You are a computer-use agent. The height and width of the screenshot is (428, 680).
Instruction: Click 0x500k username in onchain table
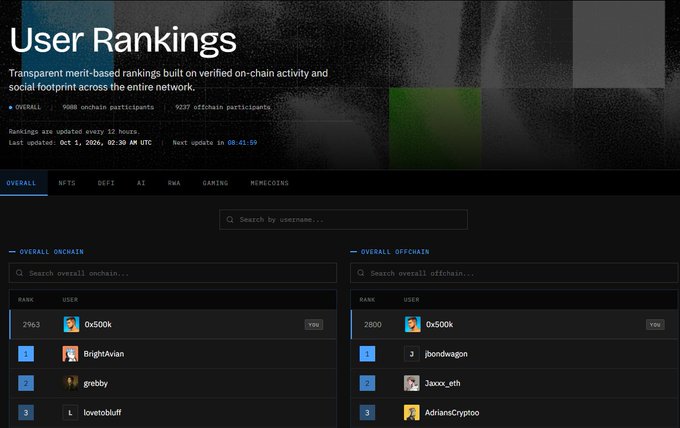tap(98, 324)
